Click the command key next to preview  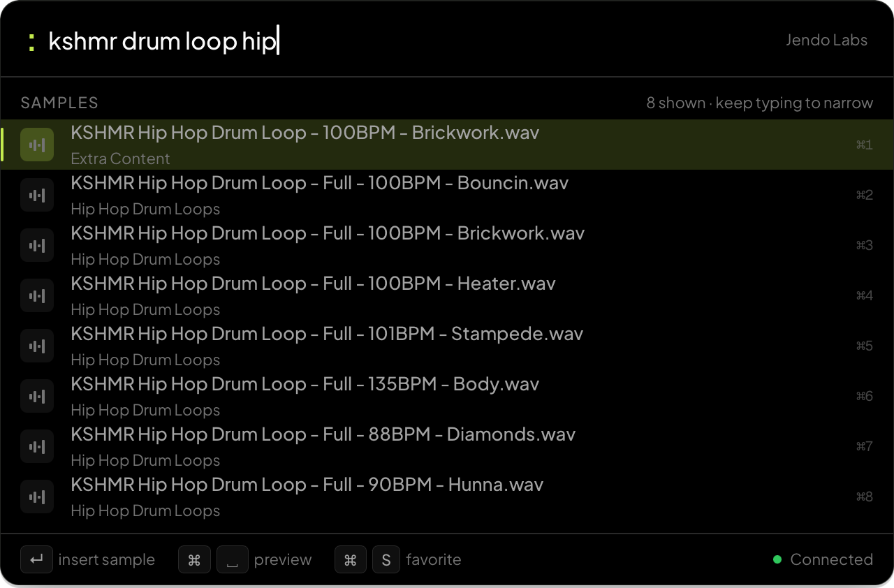pos(195,559)
